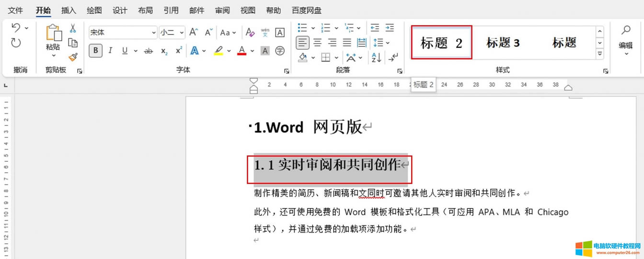Apply the 标题 3 style
Screen dimensions: 644x259
[x=503, y=43]
